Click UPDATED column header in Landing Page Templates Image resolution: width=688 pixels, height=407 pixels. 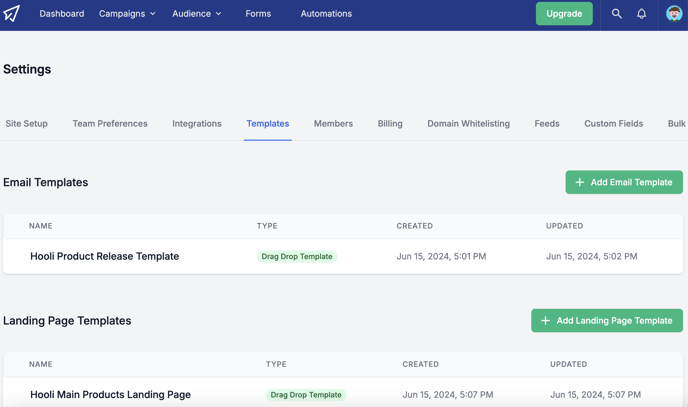569,364
